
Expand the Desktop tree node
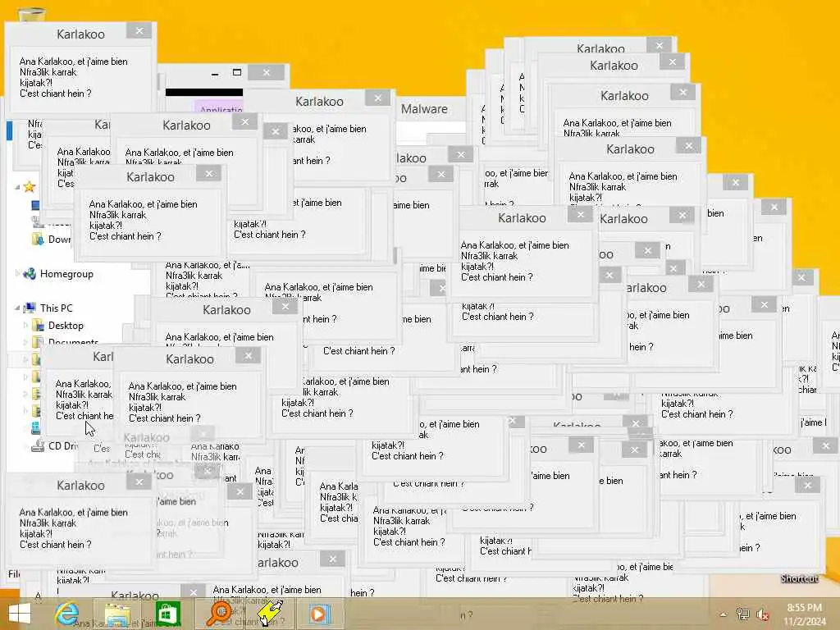(25, 325)
